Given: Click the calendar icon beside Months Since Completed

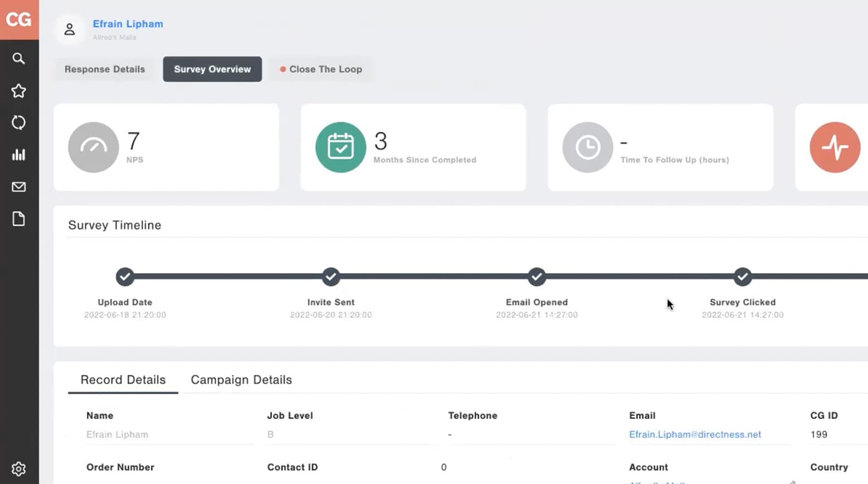Looking at the screenshot, I should click(x=340, y=147).
